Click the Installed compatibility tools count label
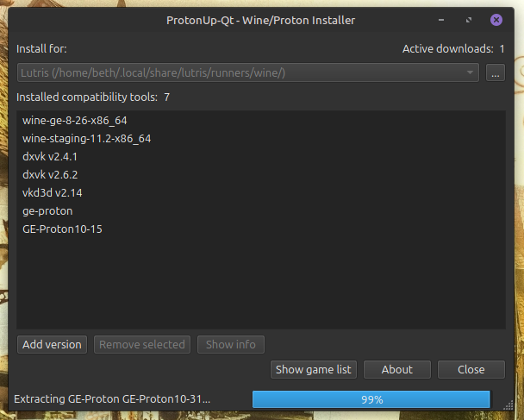Viewport: 524px width, 420px height. coord(93,97)
